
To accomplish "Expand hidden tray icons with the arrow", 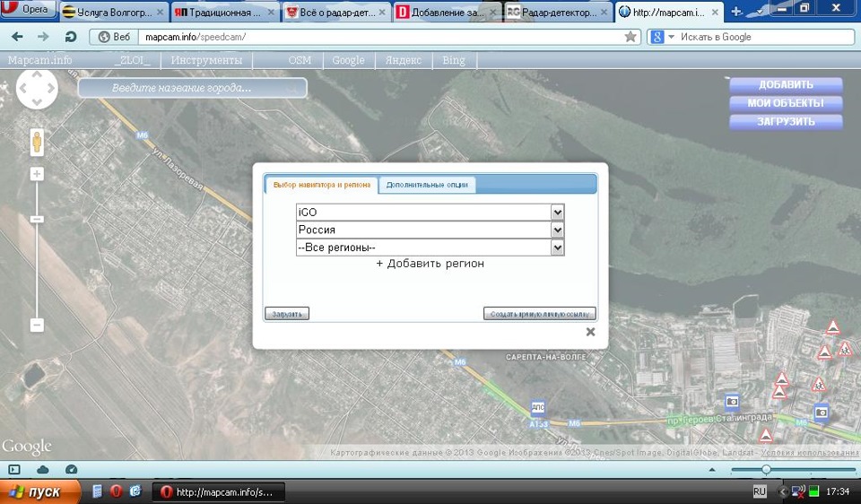I will coord(783,491).
